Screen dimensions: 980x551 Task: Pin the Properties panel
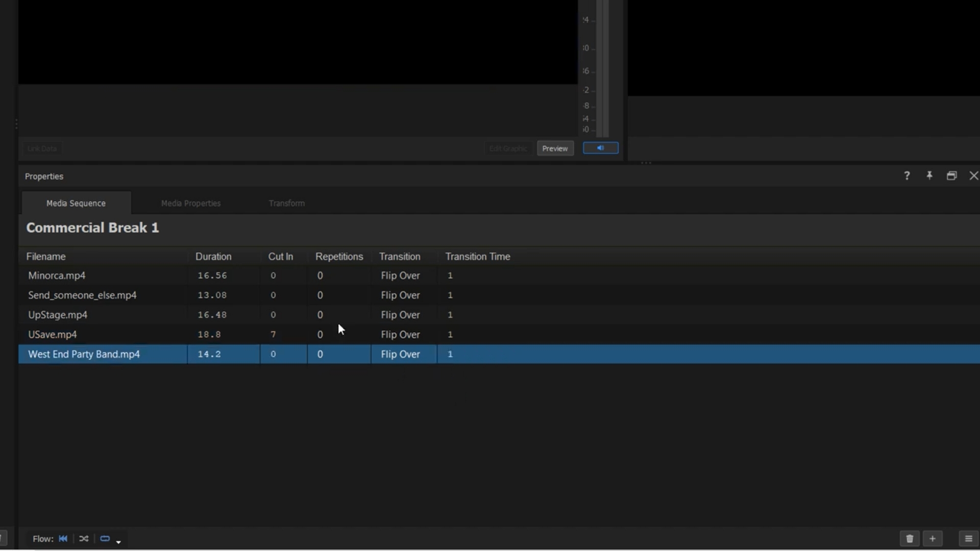click(x=929, y=176)
